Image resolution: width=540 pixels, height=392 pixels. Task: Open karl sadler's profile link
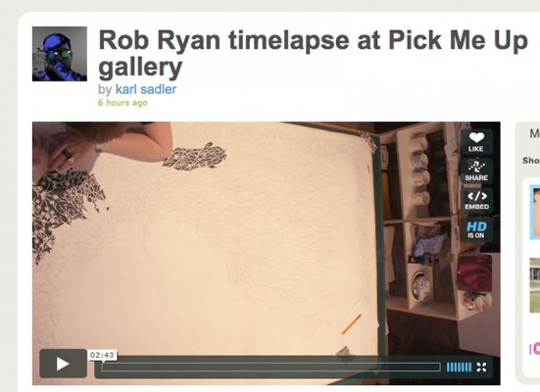pyautogui.click(x=146, y=89)
